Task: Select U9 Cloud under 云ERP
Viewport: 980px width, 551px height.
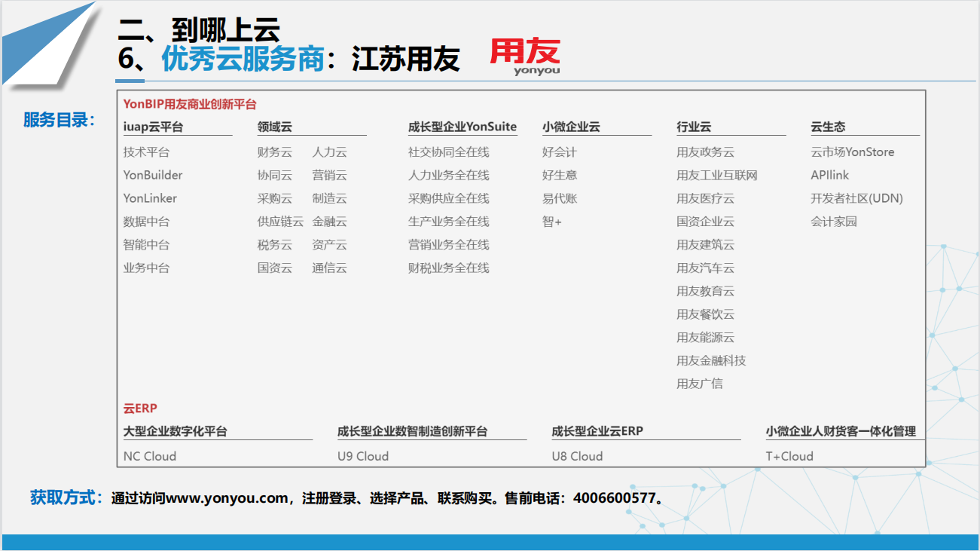Action: point(362,456)
